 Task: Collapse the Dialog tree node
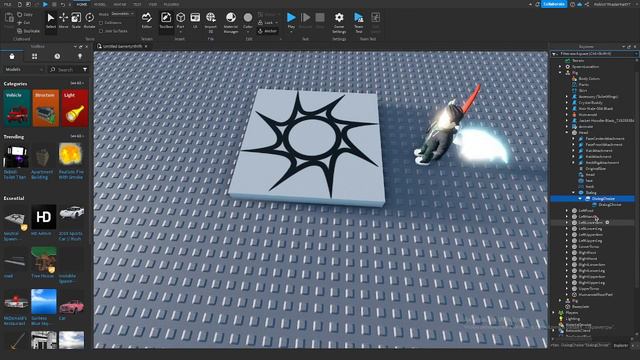pyautogui.click(x=573, y=193)
